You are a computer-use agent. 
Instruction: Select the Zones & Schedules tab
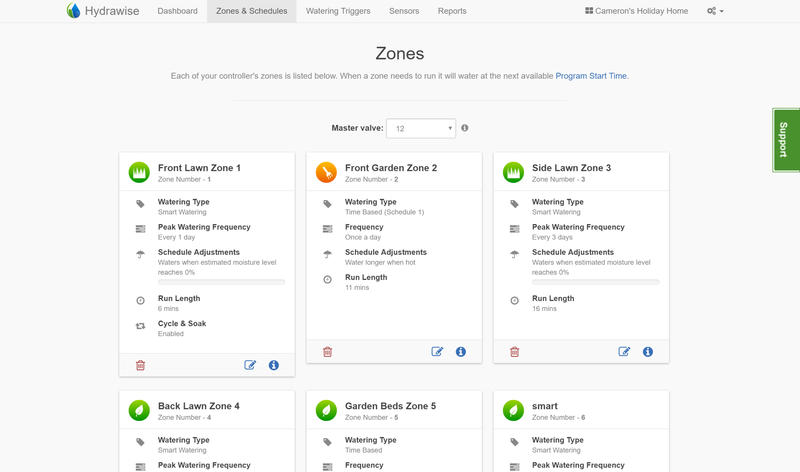click(252, 11)
